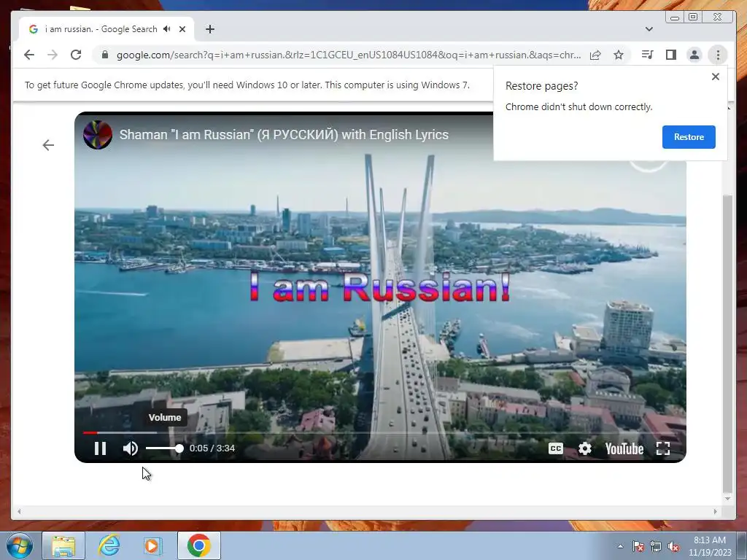This screenshot has width=747, height=560.
Task: Adjust the video volume slider
Action: coord(164,448)
